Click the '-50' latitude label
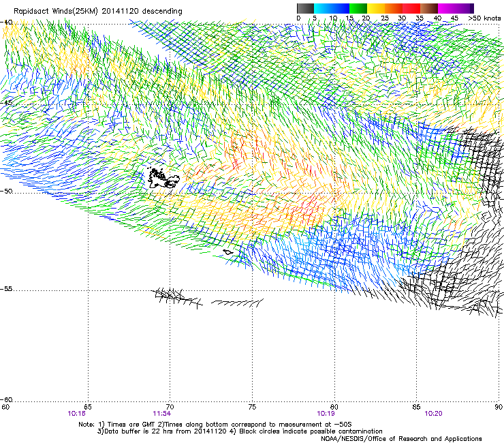The height and width of the screenshot is (443, 504). tap(6, 191)
